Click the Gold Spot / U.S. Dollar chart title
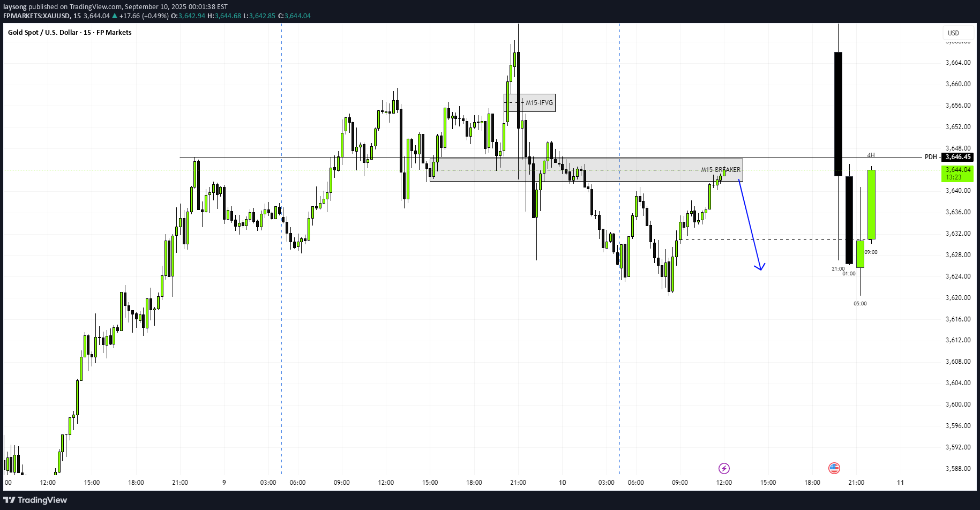Viewport: 980px width, 510px height. (70, 33)
